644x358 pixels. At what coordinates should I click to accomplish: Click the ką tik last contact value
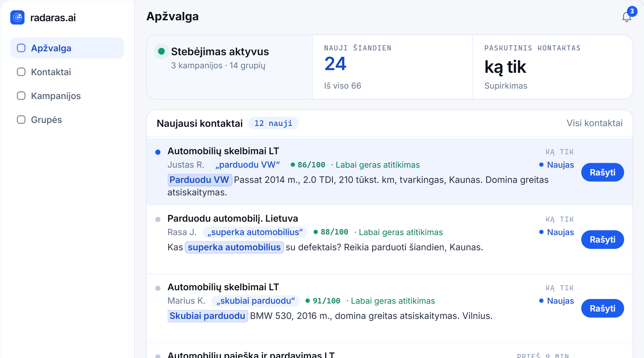[x=505, y=67]
